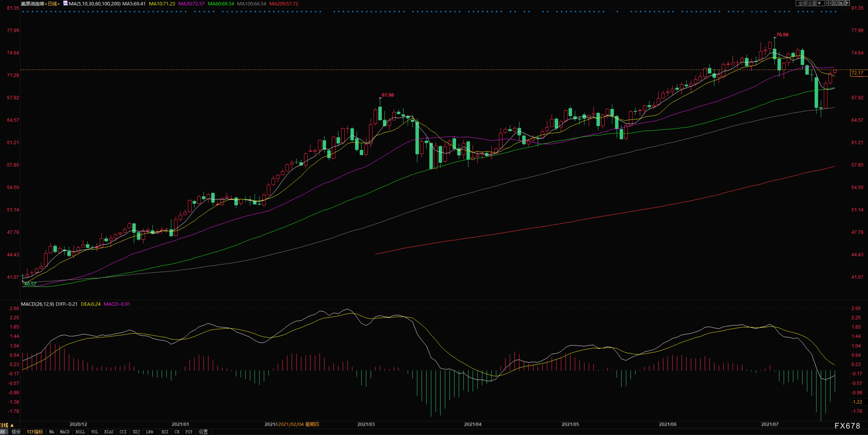Click the play-forward chart range icon
Image resolution: width=868 pixels, height=435 pixels.
841,3
